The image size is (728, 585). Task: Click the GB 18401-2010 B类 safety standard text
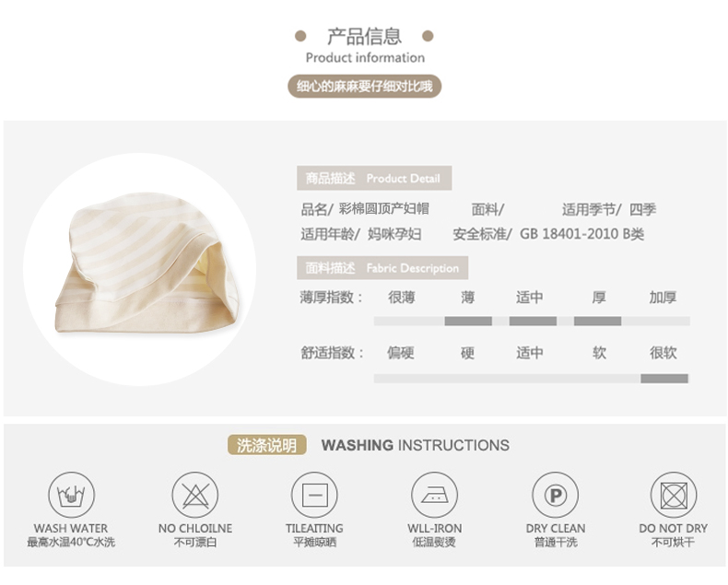581,233
